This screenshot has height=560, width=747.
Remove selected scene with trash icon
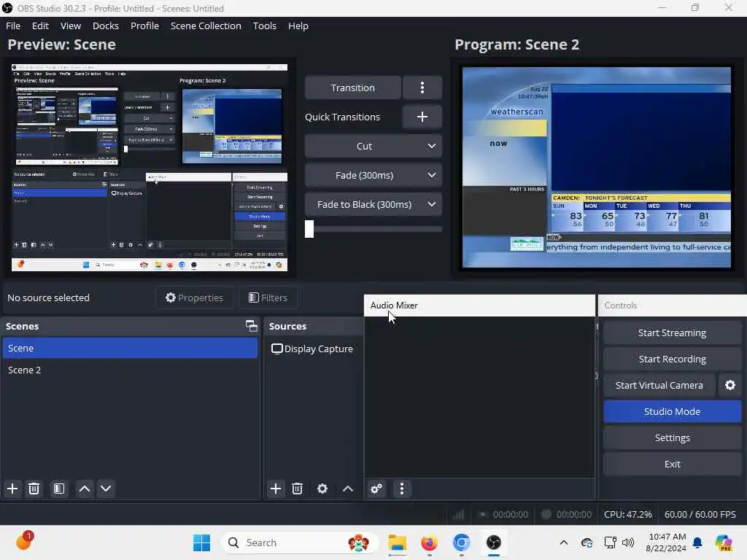[34, 489]
